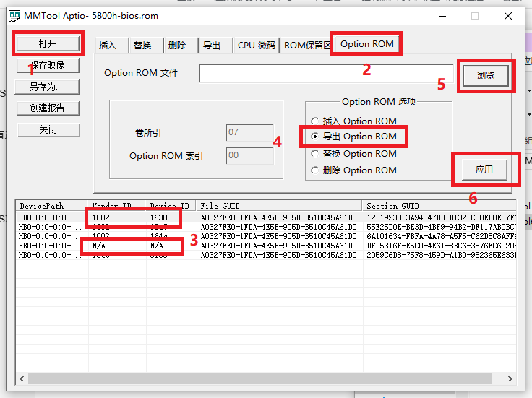
Task: Click the 另存为 (Save As) button
Action: (48, 87)
